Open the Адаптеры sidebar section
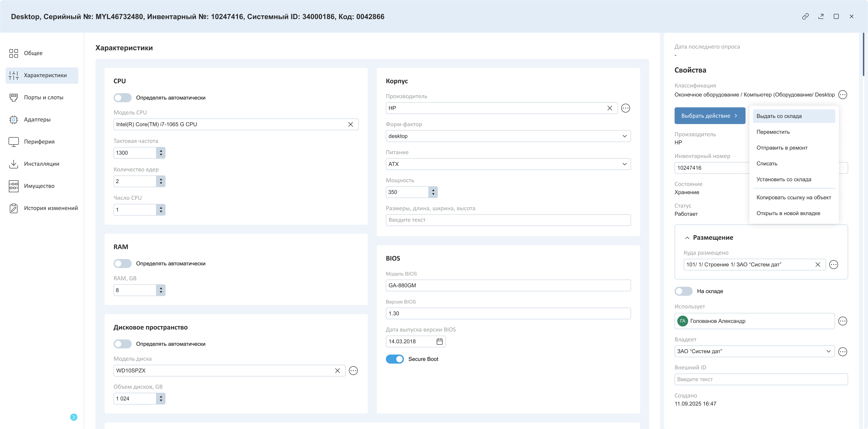868x429 pixels. click(37, 120)
